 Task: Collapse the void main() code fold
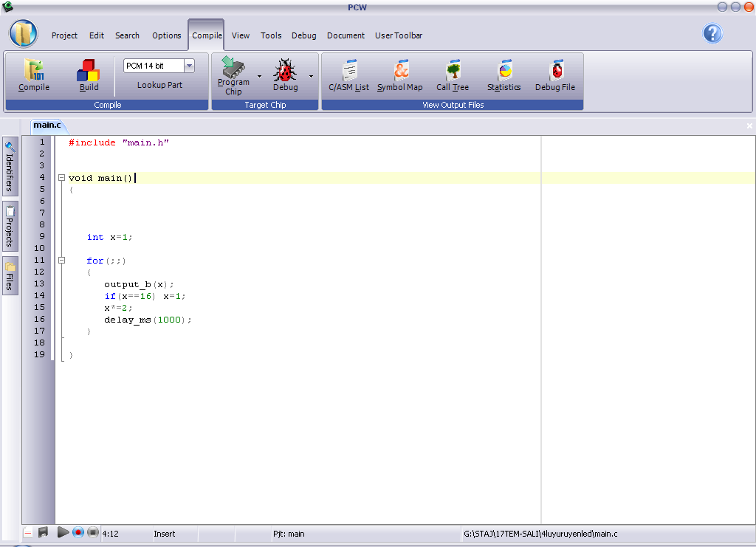(x=62, y=178)
